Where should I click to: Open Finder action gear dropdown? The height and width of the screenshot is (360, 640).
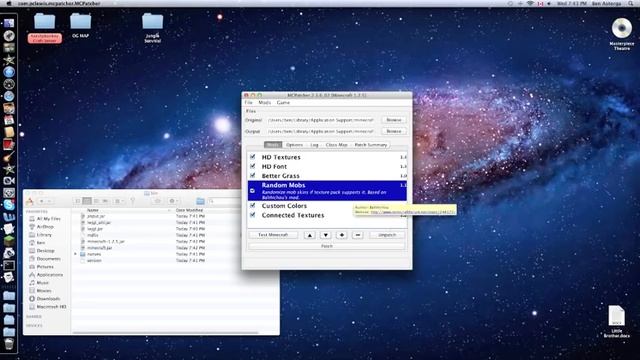(173, 201)
